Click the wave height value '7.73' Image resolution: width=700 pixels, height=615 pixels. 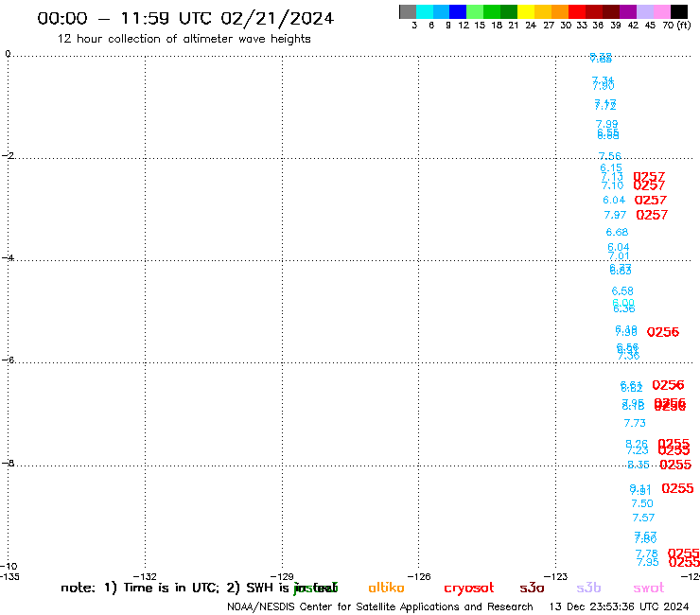pos(635,423)
